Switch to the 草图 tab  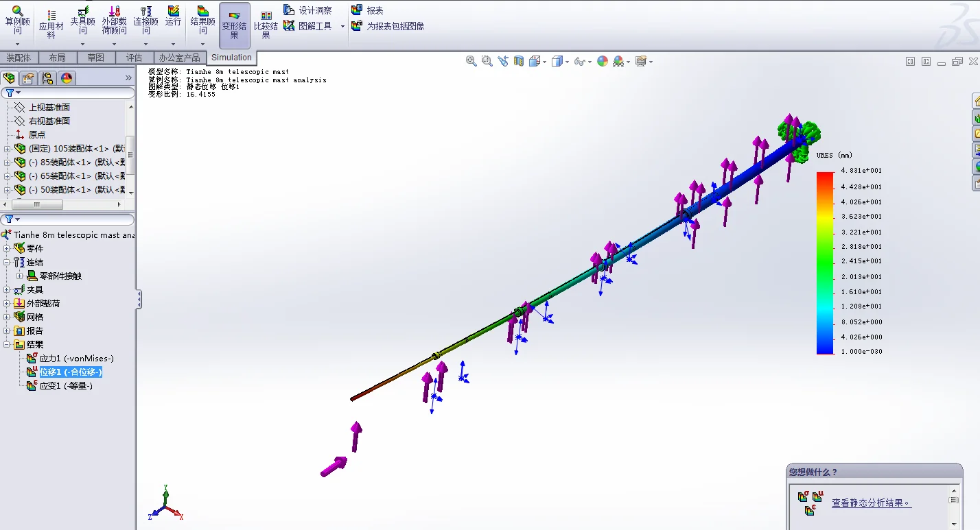pyautogui.click(x=95, y=58)
